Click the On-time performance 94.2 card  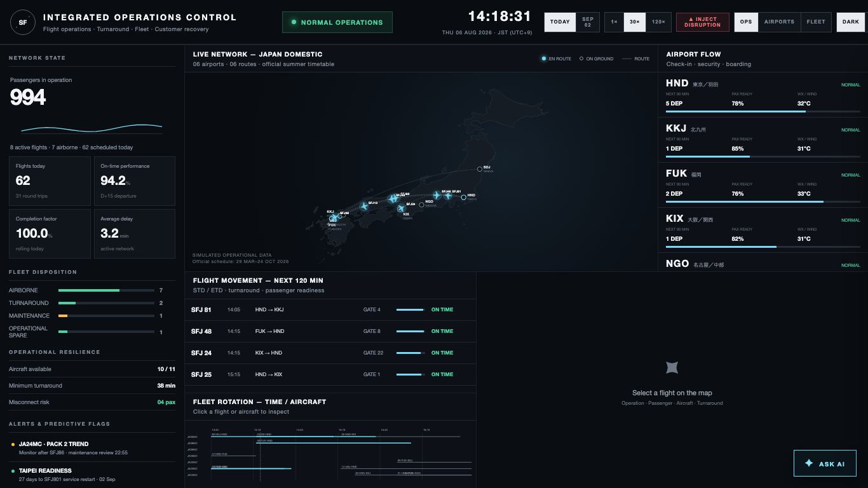[135, 181]
